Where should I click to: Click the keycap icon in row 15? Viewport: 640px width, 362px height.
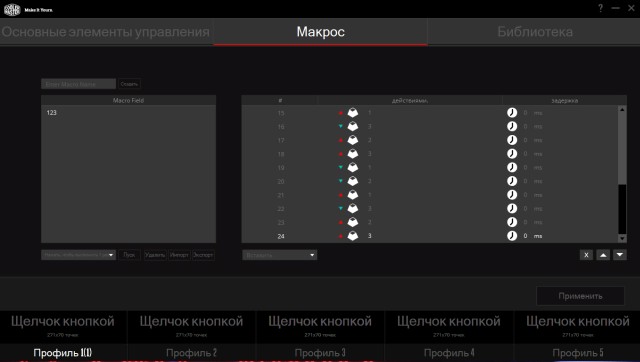point(353,113)
